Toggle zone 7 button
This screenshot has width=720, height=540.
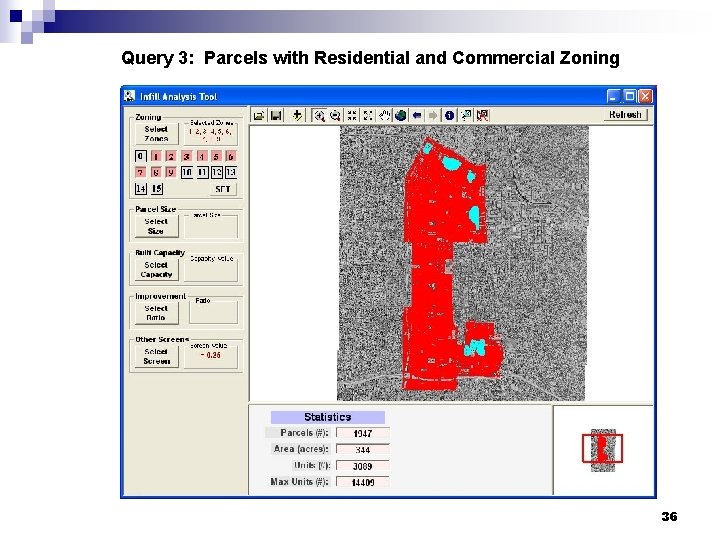[141, 172]
